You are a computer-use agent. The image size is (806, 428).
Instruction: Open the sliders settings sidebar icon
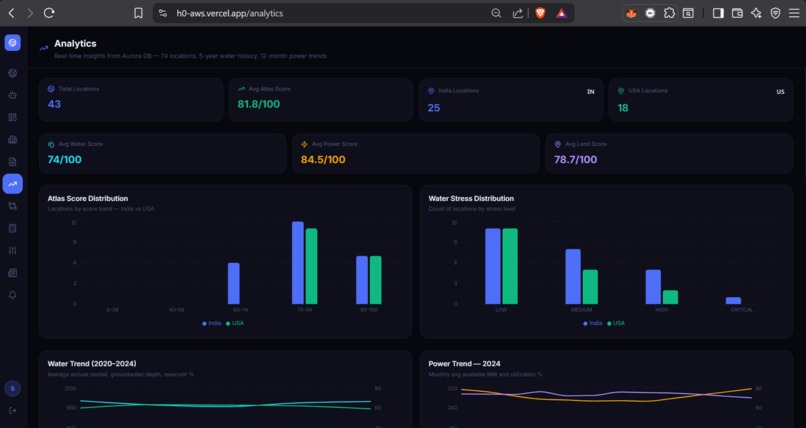(x=13, y=250)
